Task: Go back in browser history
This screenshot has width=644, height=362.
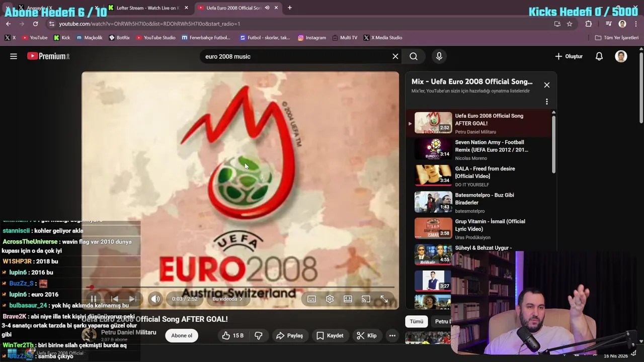Action: pyautogui.click(x=8, y=24)
